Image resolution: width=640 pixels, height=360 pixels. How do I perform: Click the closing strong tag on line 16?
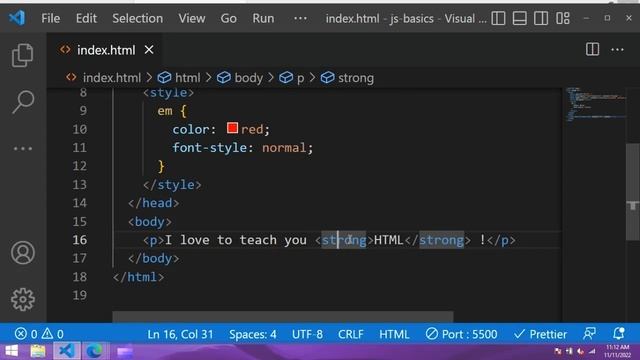pos(438,240)
